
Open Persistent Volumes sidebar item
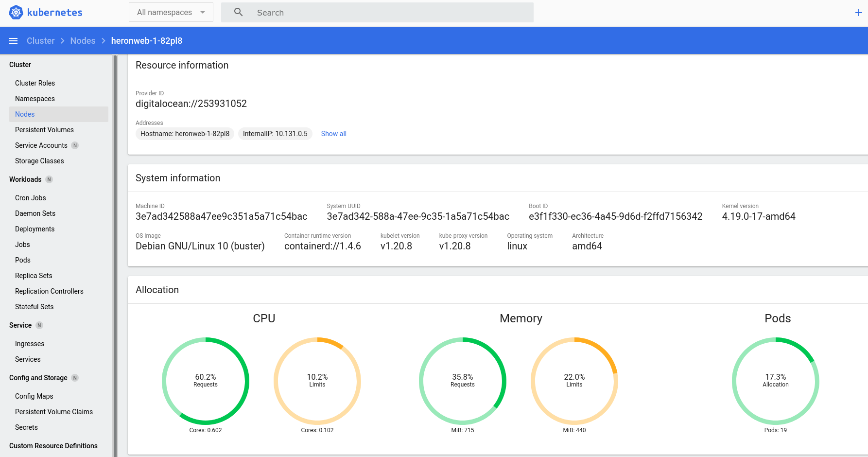[44, 130]
